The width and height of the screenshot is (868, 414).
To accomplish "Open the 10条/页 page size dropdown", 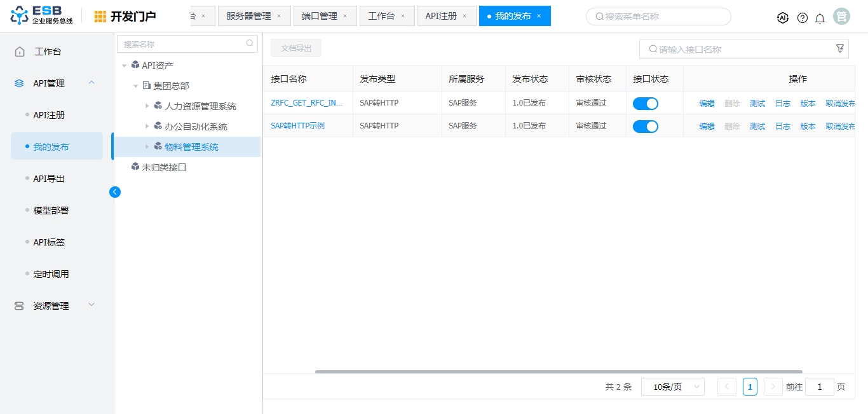I will point(672,387).
